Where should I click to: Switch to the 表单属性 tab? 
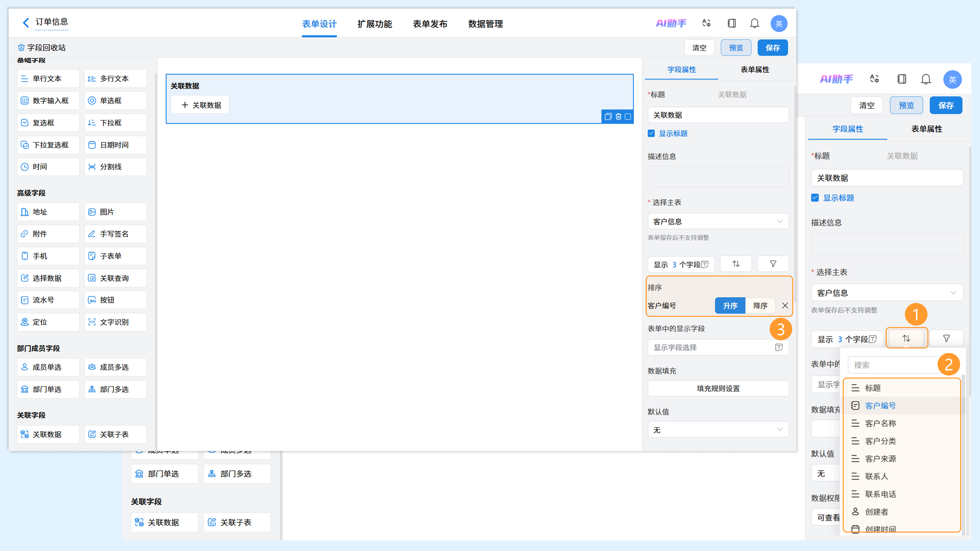coord(754,70)
